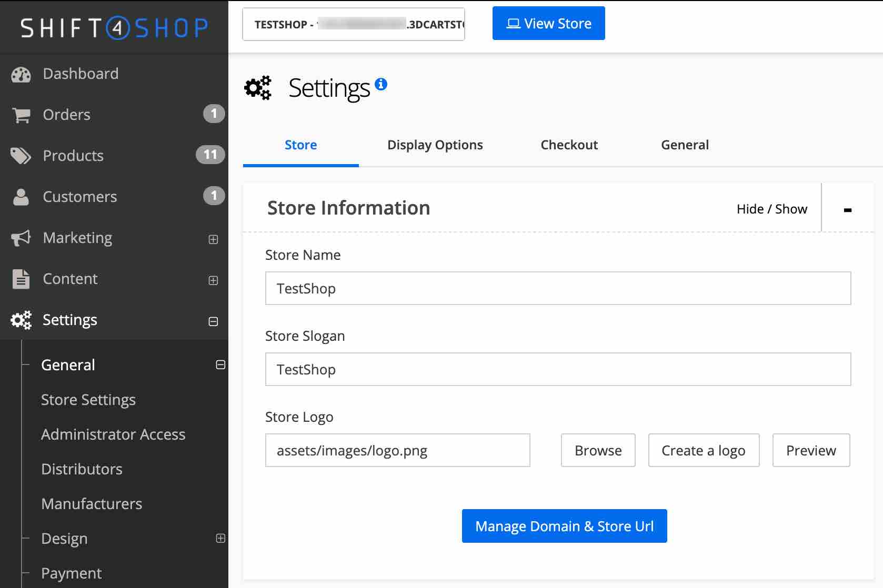Open the Checkout settings tab
The image size is (883, 588).
pyautogui.click(x=569, y=145)
